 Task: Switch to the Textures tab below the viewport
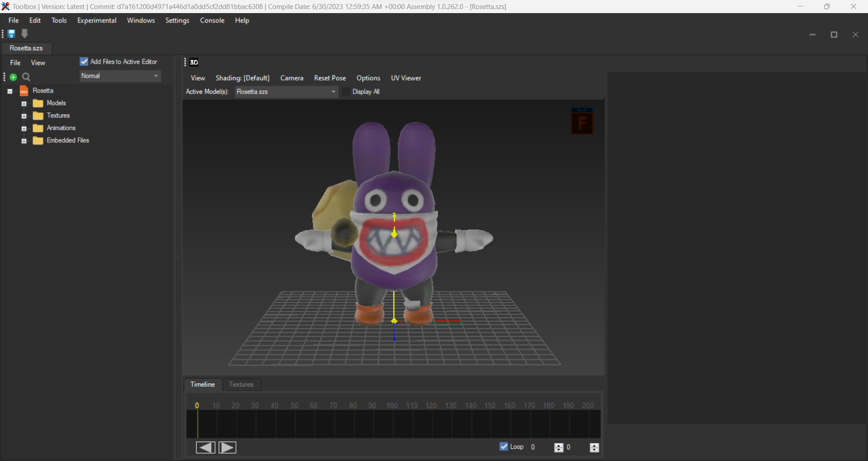click(241, 385)
